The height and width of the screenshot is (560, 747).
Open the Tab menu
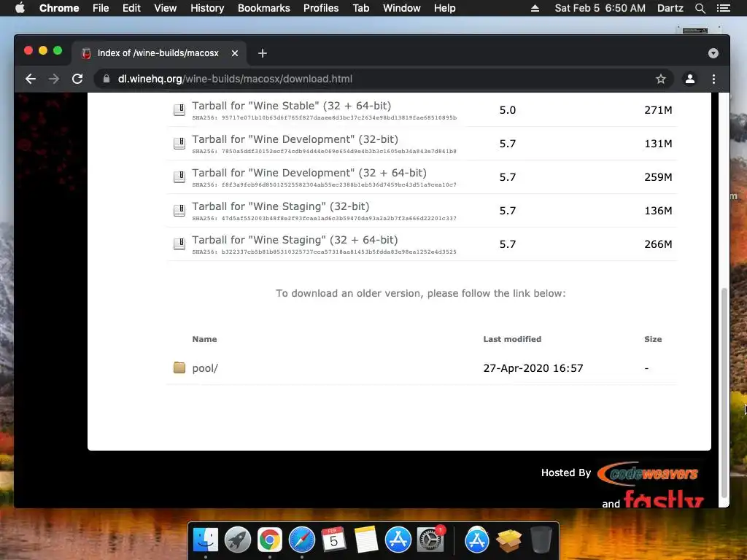coord(361,8)
